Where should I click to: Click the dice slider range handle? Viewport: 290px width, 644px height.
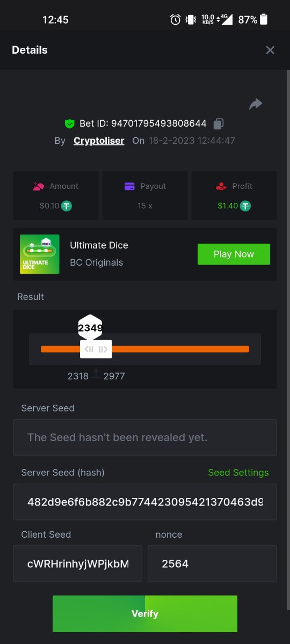(x=96, y=349)
